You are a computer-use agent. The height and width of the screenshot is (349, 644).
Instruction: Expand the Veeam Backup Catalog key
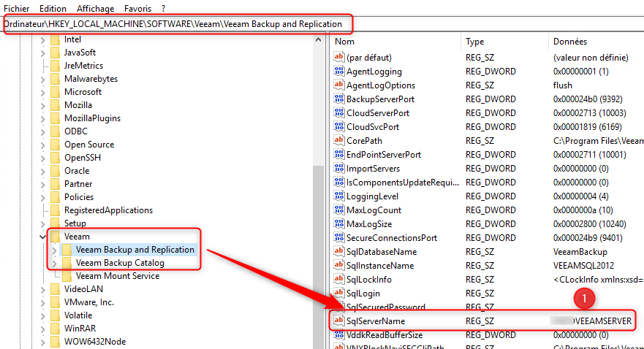point(55,263)
